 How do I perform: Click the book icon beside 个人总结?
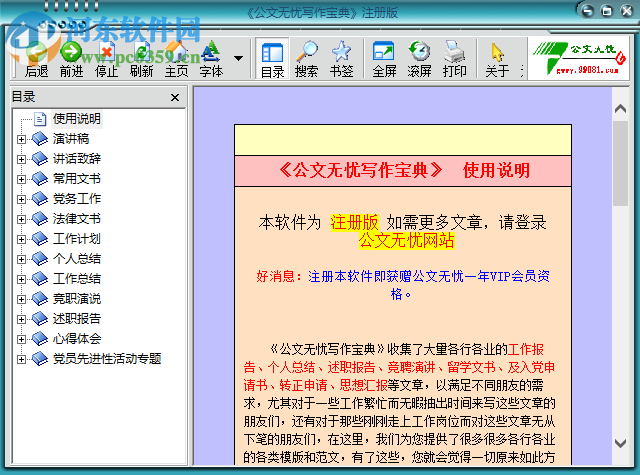point(40,259)
